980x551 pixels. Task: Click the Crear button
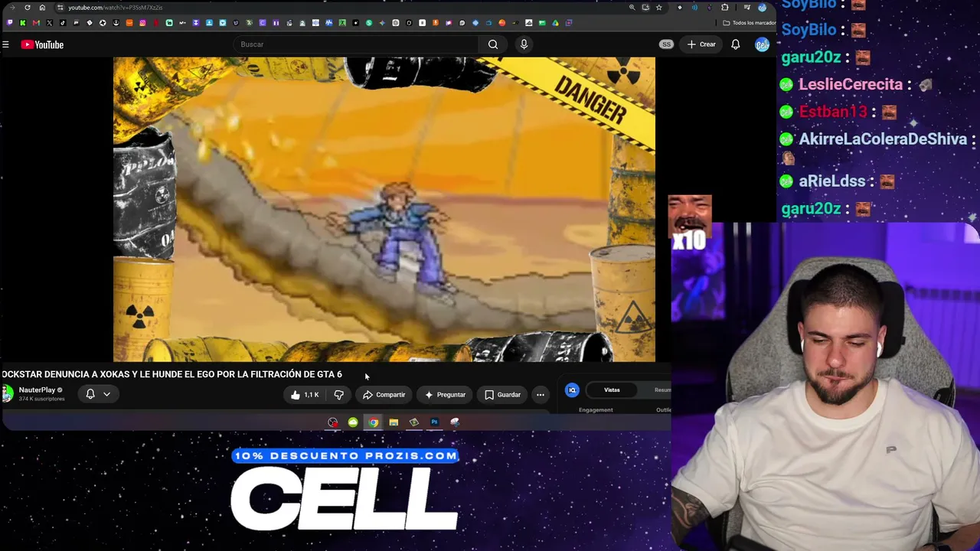pos(701,44)
